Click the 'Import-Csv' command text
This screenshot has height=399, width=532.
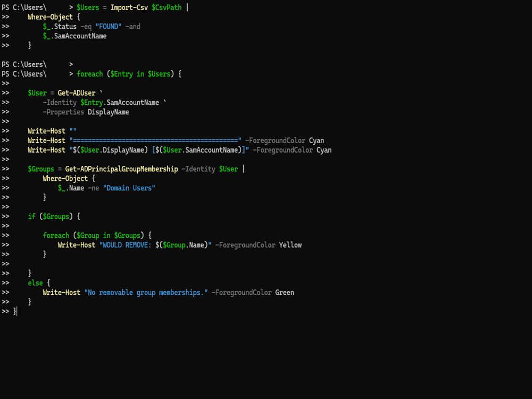tap(129, 7)
